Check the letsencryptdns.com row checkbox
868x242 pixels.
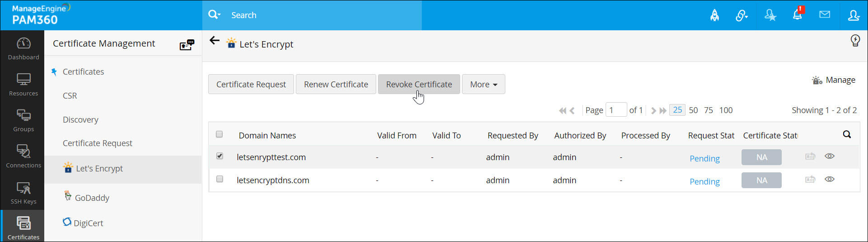(219, 179)
